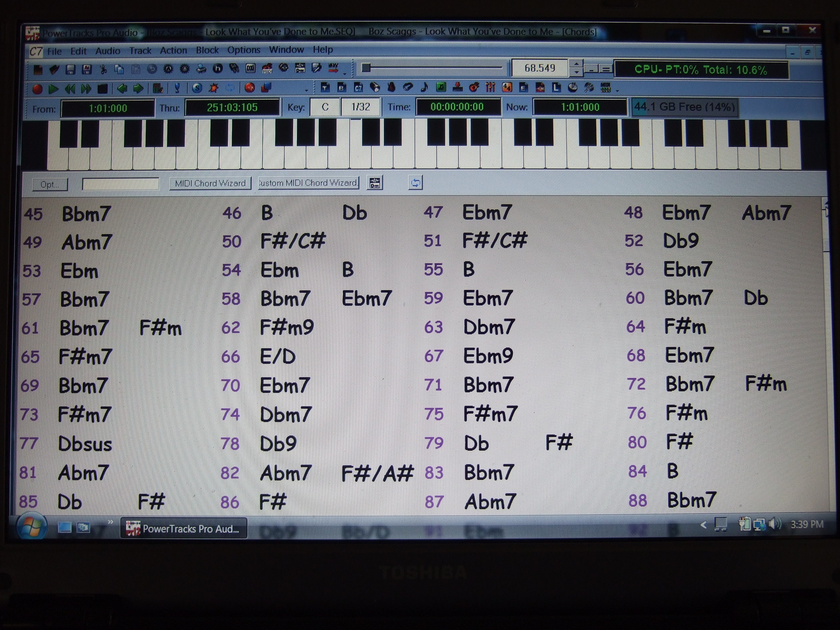840x630 pixels.
Task: Click the MIDI Chord Wizard button
Action: point(210,183)
